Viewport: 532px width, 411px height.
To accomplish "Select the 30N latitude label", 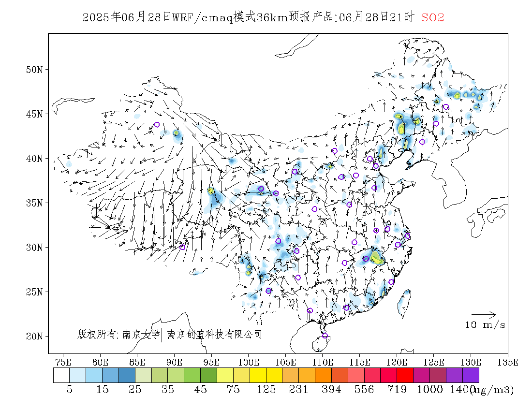I will click(35, 248).
